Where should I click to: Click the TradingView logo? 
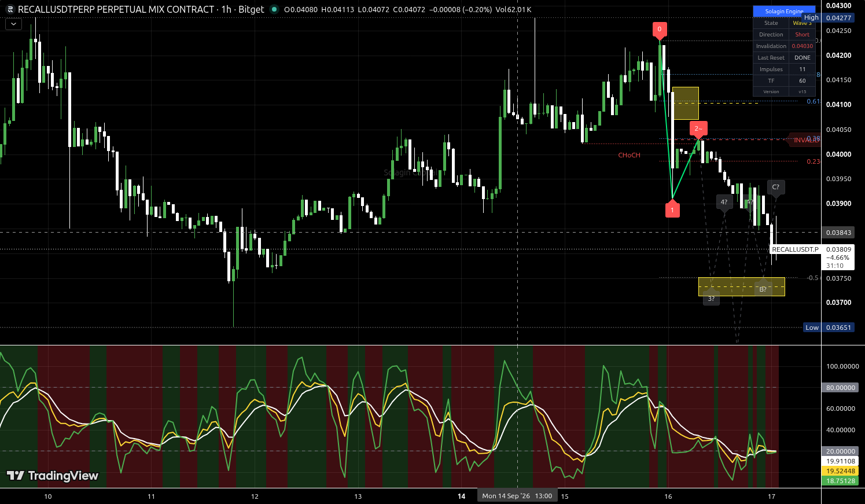pyautogui.click(x=53, y=476)
